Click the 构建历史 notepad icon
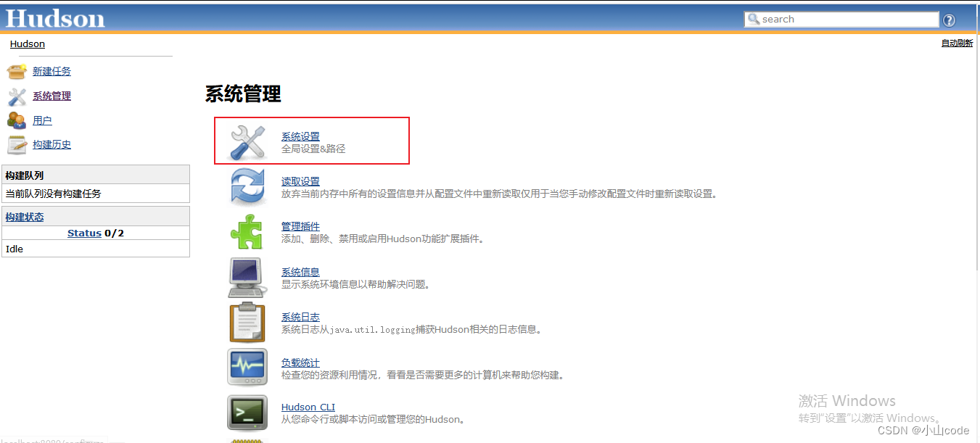Image resolution: width=980 pixels, height=443 pixels. tap(17, 144)
